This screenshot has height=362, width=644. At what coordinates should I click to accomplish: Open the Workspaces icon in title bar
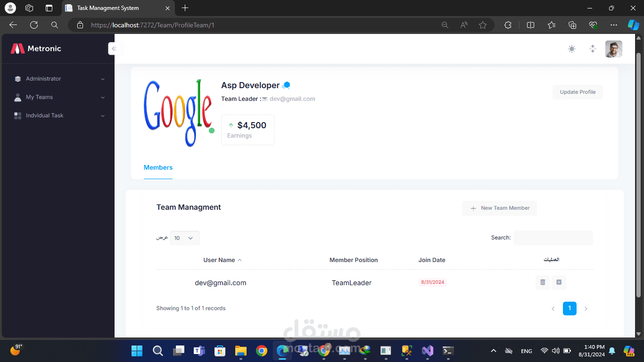click(x=29, y=8)
